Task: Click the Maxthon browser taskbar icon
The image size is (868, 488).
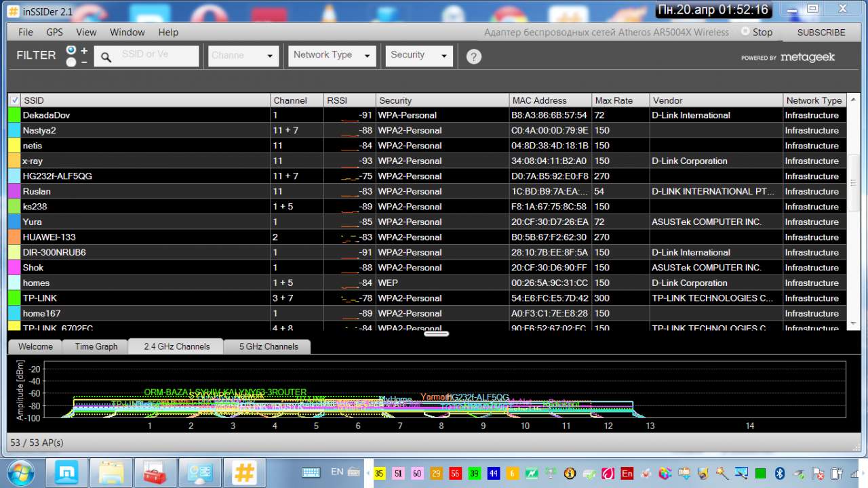Action: click(66, 472)
